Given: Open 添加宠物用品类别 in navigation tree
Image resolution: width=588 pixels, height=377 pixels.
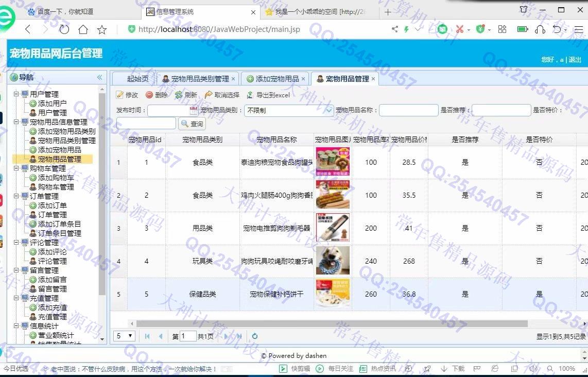Looking at the screenshot, I should [x=67, y=131].
